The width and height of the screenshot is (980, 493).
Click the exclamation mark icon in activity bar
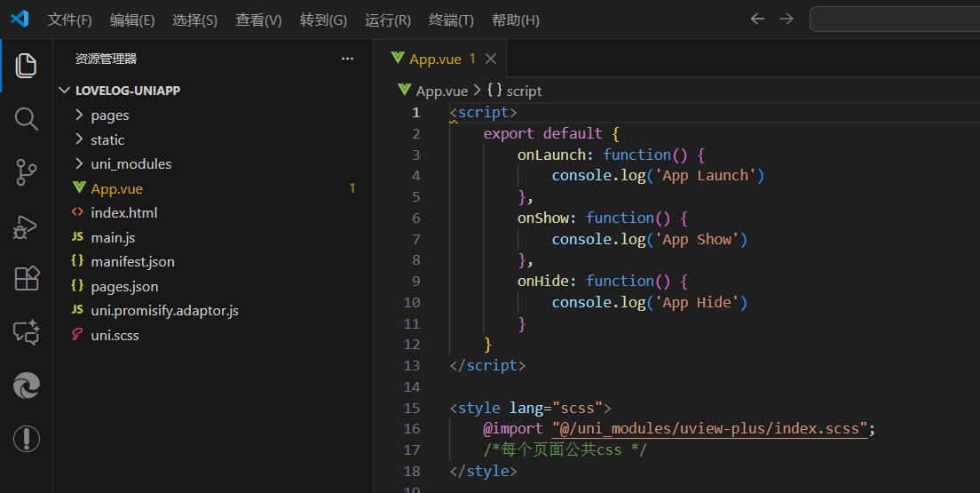pos(27,439)
